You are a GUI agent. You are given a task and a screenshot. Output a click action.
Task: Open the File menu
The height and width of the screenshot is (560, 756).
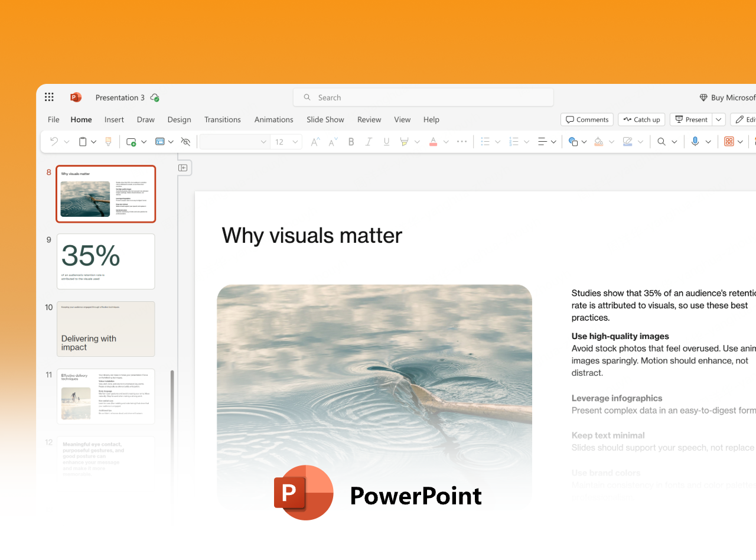pyautogui.click(x=54, y=119)
